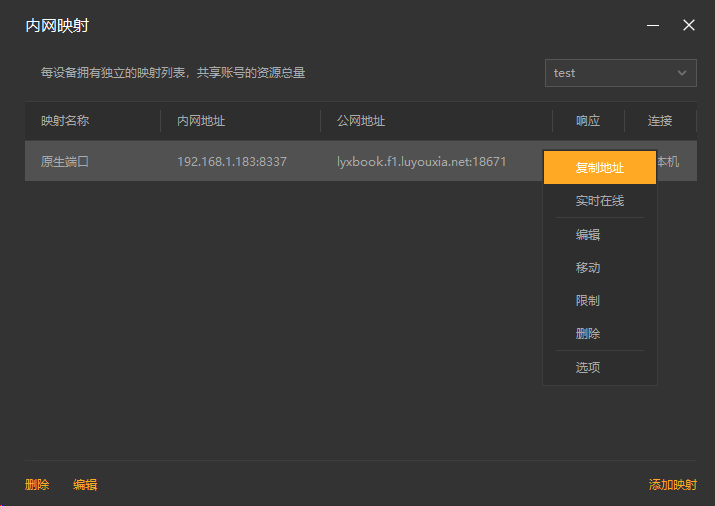This screenshot has height=506, width=715.
Task: Click the bottom-left 编辑 link
Action: pyautogui.click(x=85, y=485)
